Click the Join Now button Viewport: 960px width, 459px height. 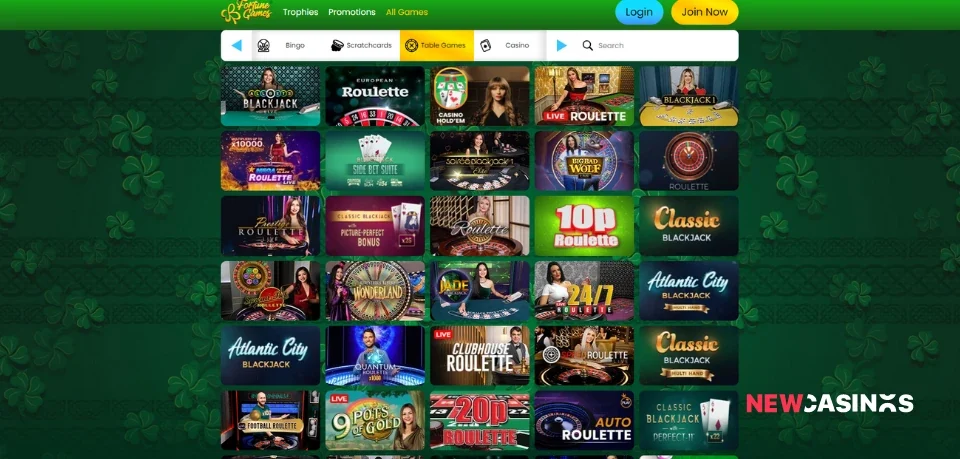[x=705, y=12]
